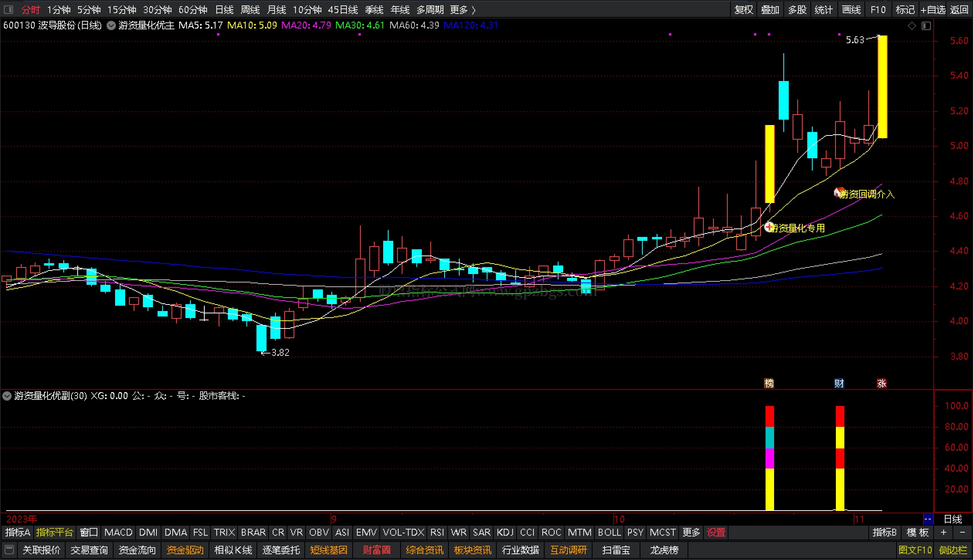Open 多周期 multi-period view
This screenshot has width=973, height=560.
[430, 10]
